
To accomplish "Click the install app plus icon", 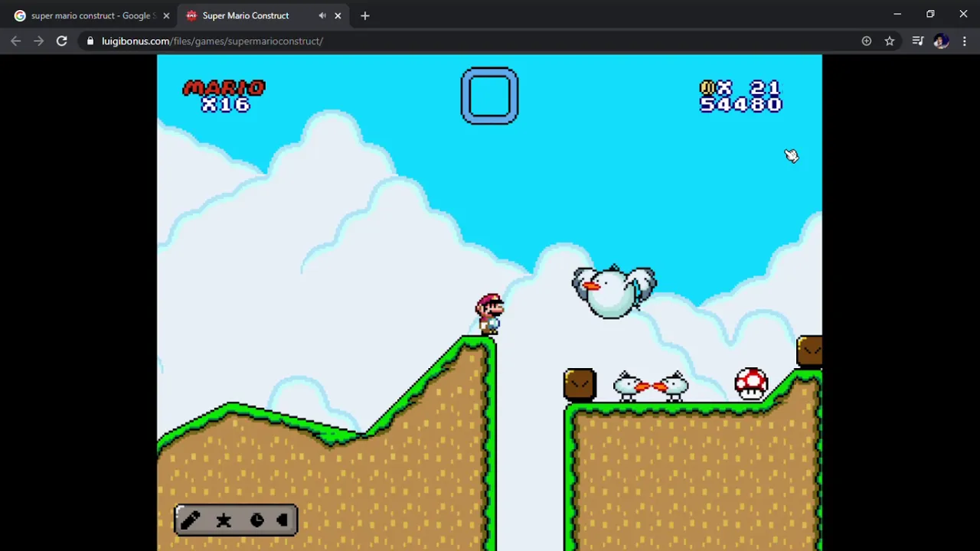I will [x=867, y=41].
